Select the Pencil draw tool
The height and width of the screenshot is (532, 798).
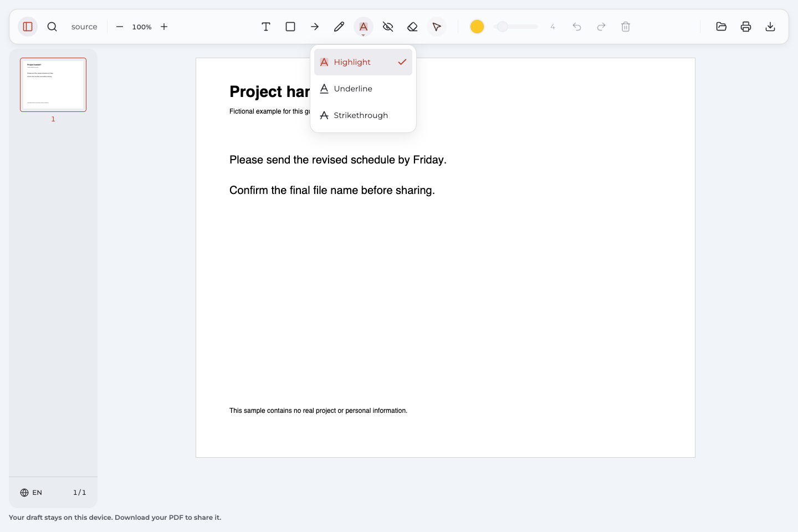[339, 27]
